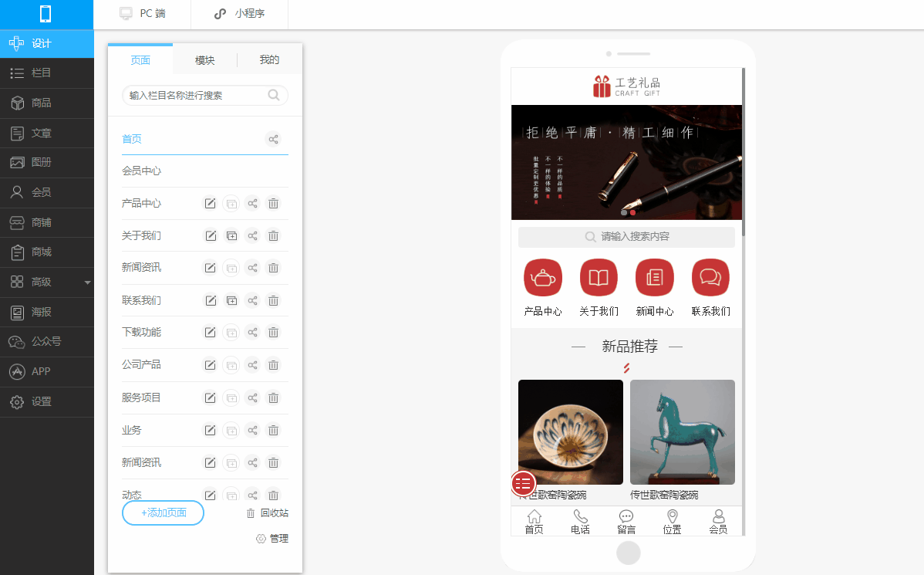Open 栏目 in the sidebar
This screenshot has width=924, height=575.
(46, 73)
